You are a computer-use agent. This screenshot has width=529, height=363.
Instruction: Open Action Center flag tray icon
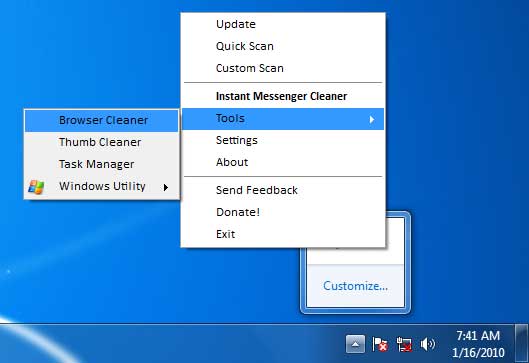380,344
